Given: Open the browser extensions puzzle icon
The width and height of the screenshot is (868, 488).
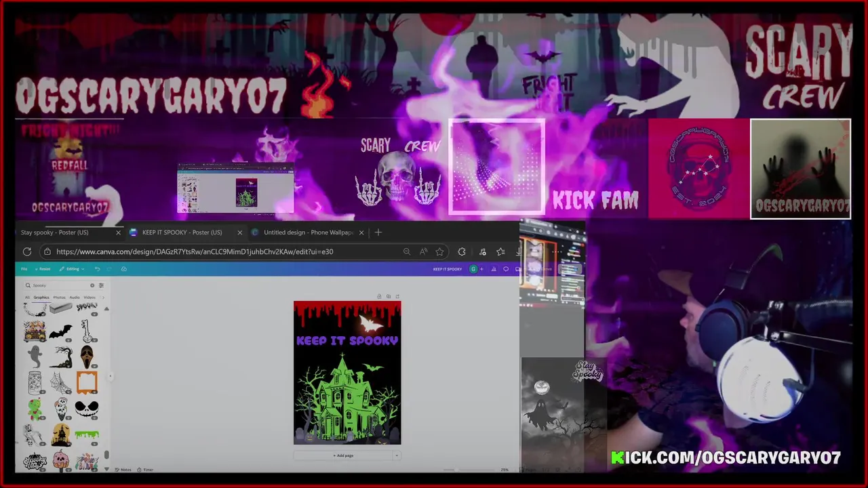Looking at the screenshot, I should (462, 251).
